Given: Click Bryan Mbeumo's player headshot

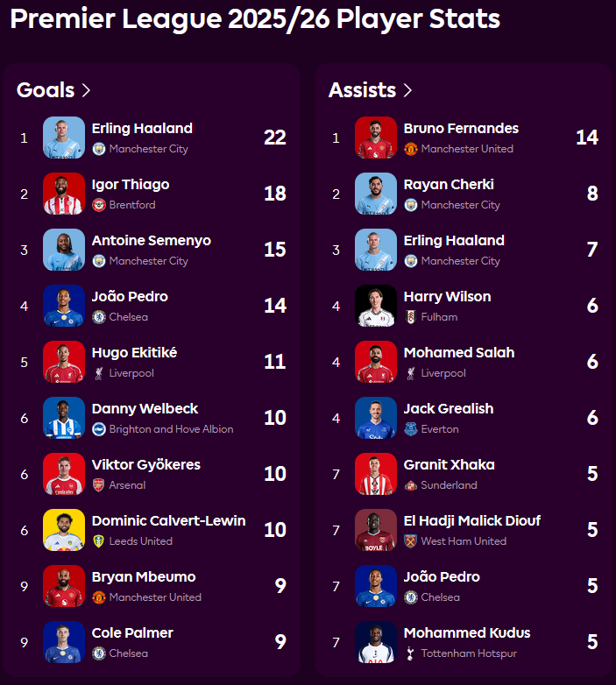Looking at the screenshot, I should [x=64, y=586].
